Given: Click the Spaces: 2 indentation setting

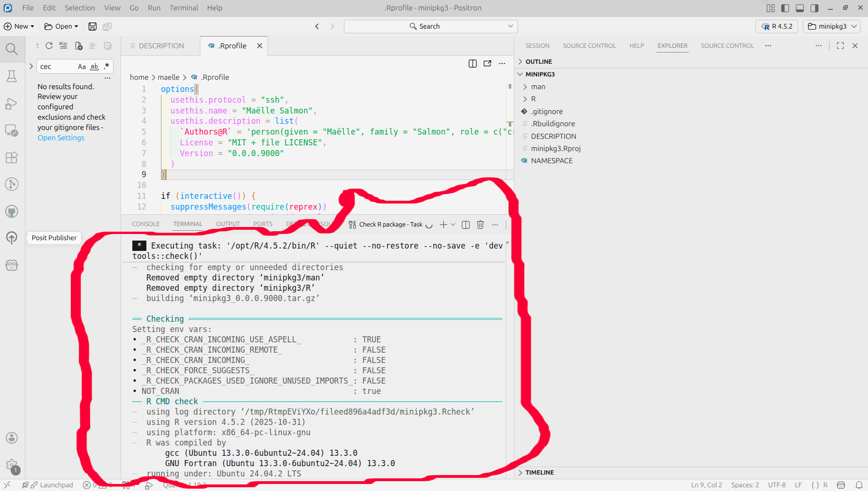Looking at the screenshot, I should point(745,485).
